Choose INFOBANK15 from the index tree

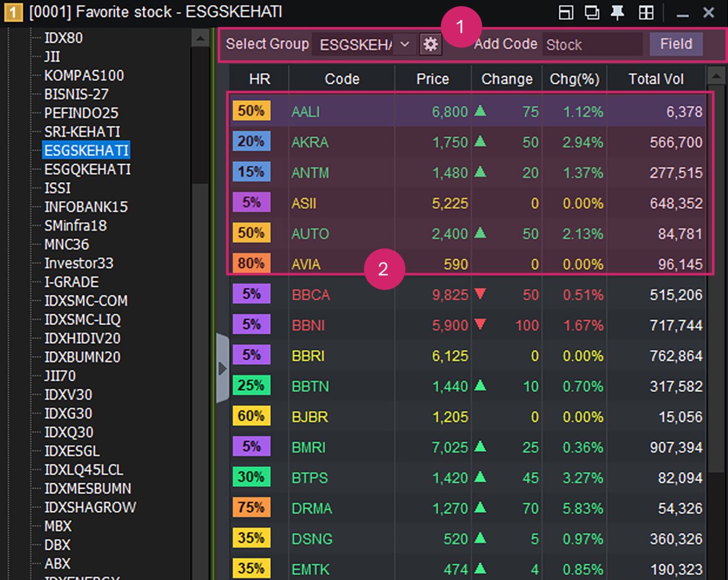[x=86, y=207]
